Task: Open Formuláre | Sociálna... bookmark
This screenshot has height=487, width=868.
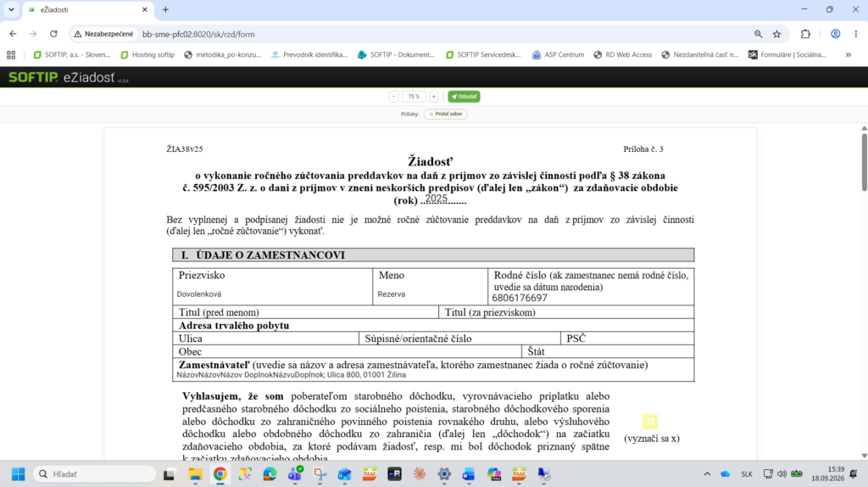Action: (x=787, y=55)
